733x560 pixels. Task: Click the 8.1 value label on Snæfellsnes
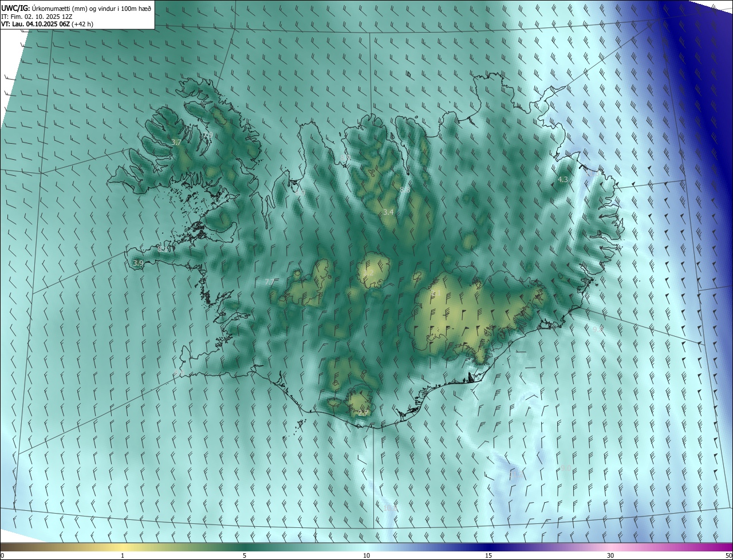[162, 249]
